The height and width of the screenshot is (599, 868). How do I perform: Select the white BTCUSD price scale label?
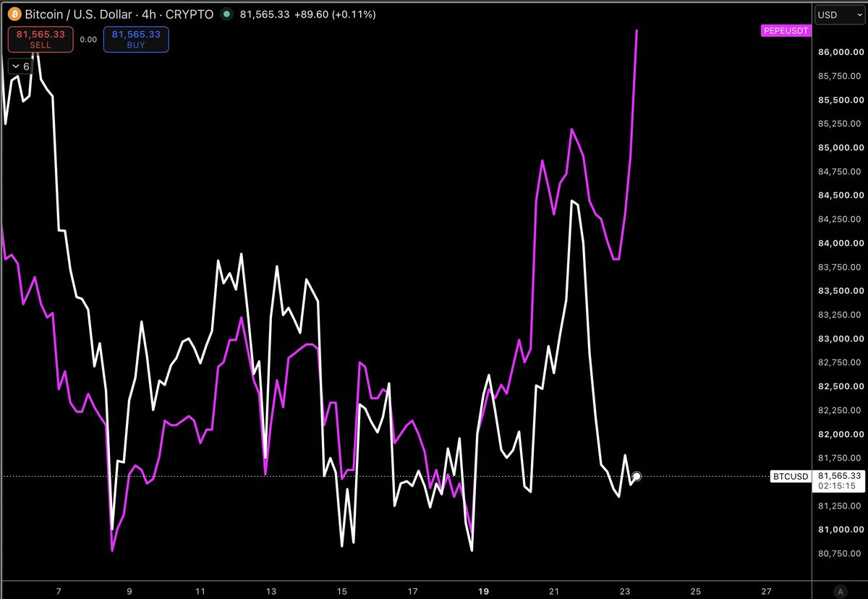click(791, 476)
